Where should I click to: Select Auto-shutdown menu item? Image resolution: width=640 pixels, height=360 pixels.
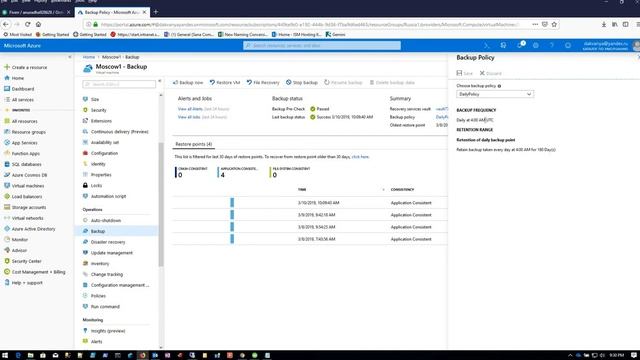pyautogui.click(x=102, y=220)
